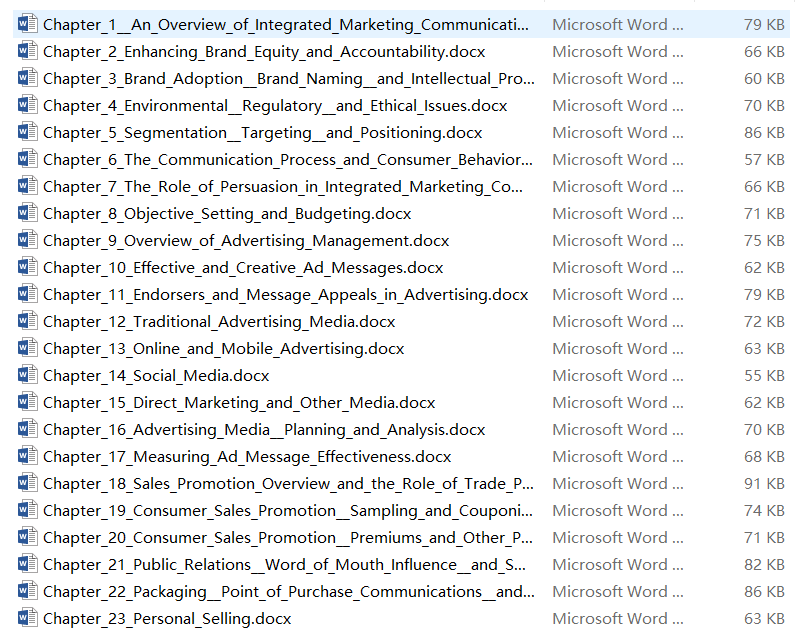Screen dimensions: 797x639
Task: Click the 60 KB size of Chapter_3
Action: point(764,79)
